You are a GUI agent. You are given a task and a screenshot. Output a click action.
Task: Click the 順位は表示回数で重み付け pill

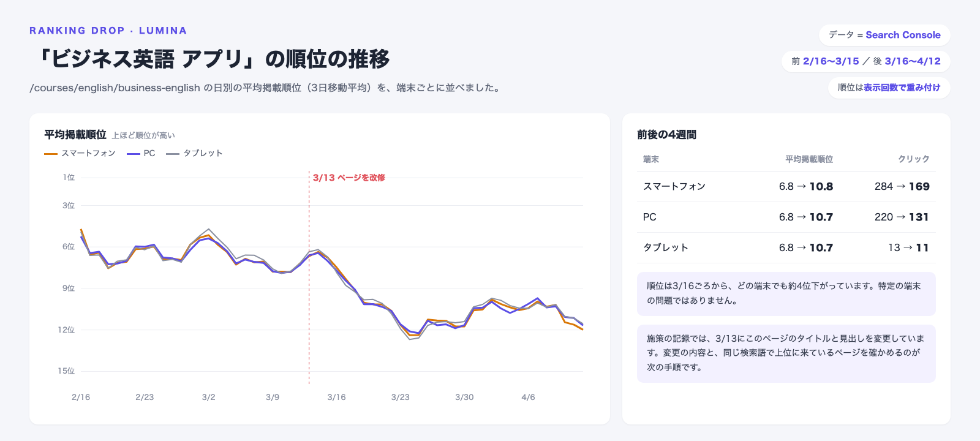[x=889, y=88]
